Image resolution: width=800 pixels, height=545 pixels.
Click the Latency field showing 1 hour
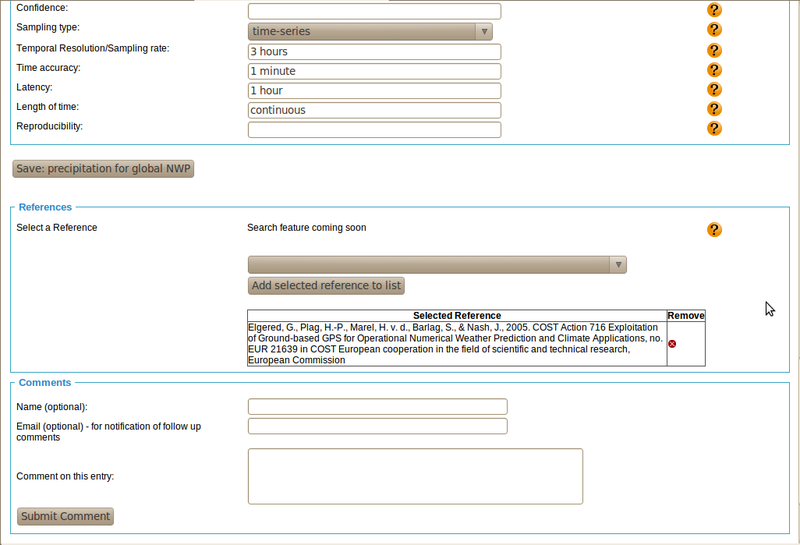374,91
